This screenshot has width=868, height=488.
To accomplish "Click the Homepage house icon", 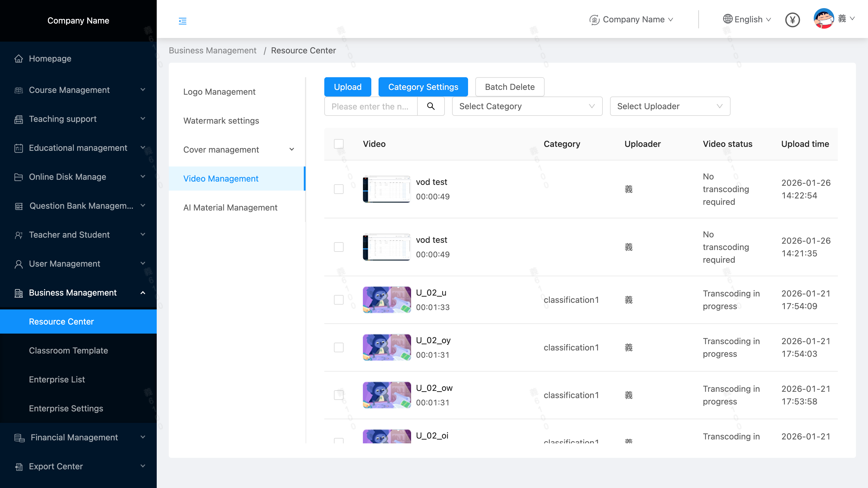I will point(19,59).
